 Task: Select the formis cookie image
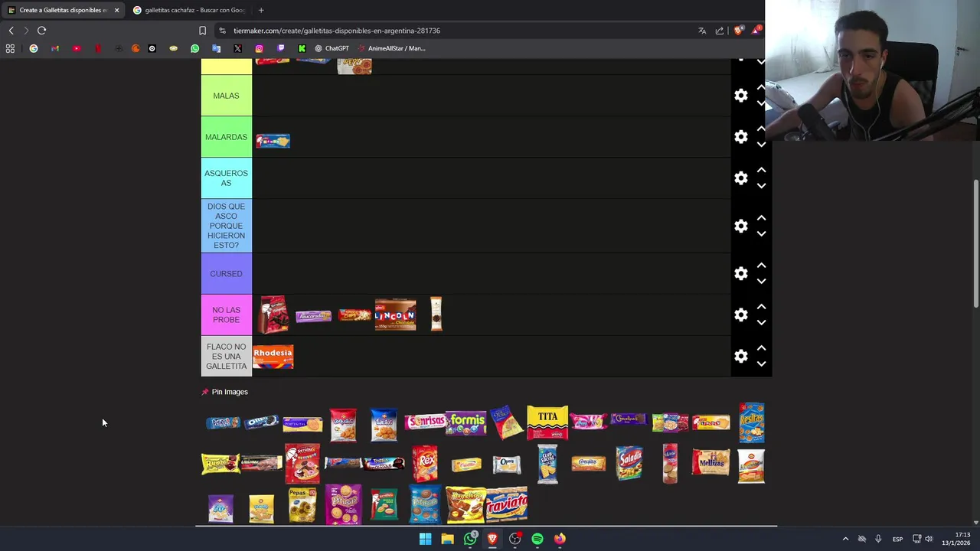(466, 422)
